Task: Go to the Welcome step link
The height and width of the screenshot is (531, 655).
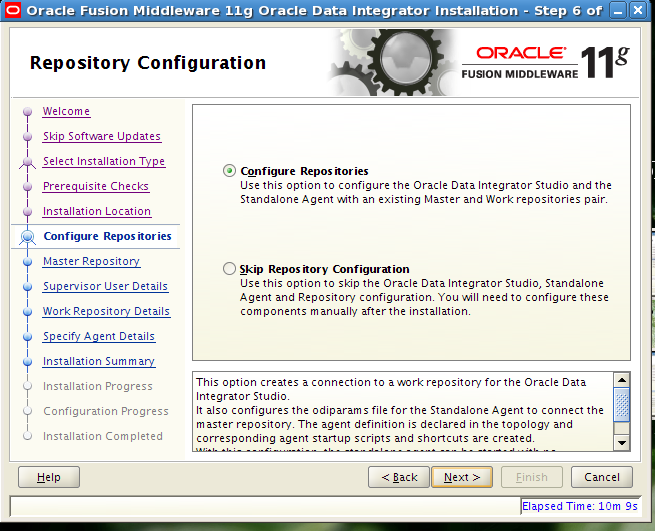Action: point(66,111)
